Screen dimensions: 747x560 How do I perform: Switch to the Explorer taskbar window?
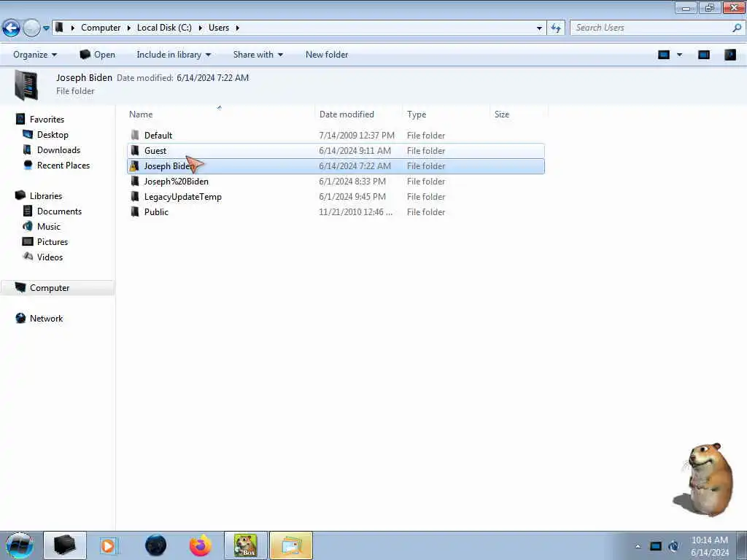pyautogui.click(x=291, y=545)
